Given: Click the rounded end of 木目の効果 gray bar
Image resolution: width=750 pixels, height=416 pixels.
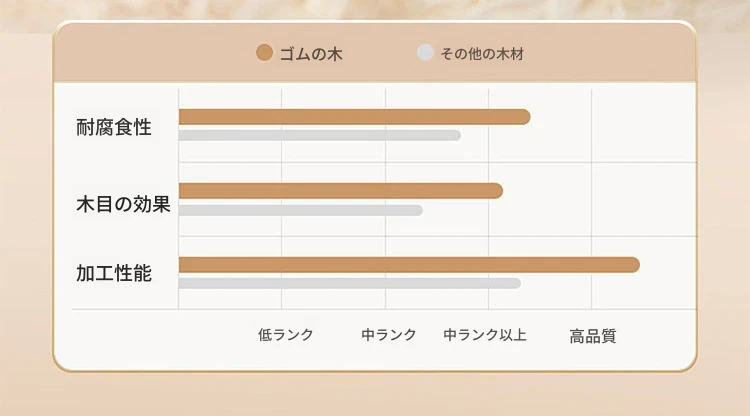Looking at the screenshot, I should [x=418, y=210].
